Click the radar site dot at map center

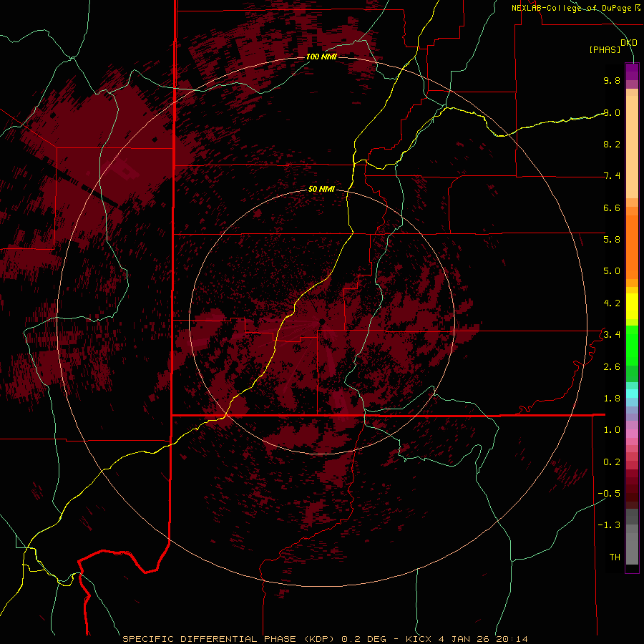322,321
